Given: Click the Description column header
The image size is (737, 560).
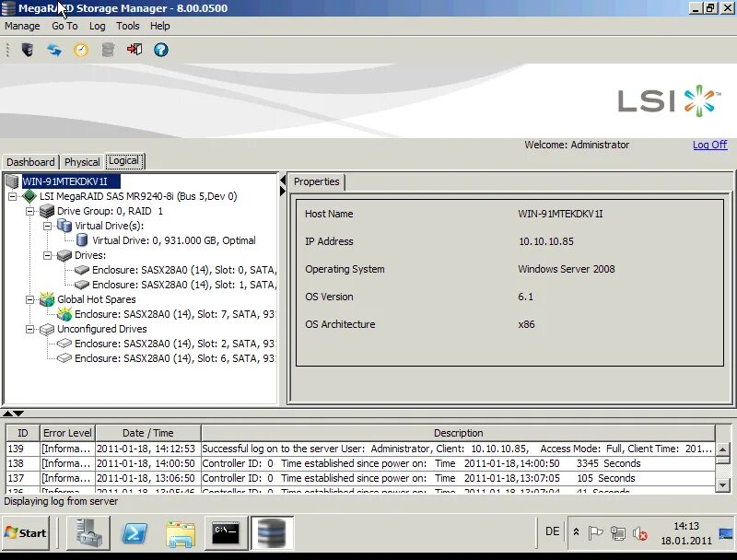Looking at the screenshot, I should (458, 433).
